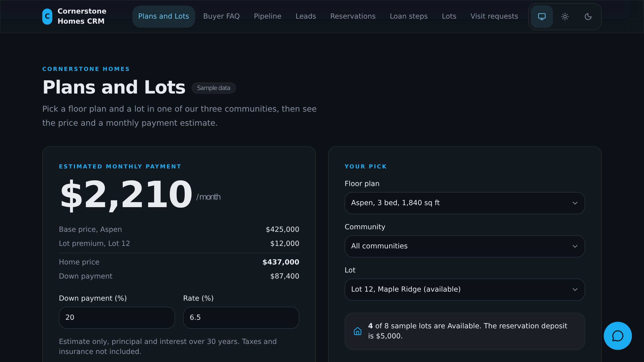Open the chat bubble widget
The height and width of the screenshot is (362, 644).
coord(618,336)
